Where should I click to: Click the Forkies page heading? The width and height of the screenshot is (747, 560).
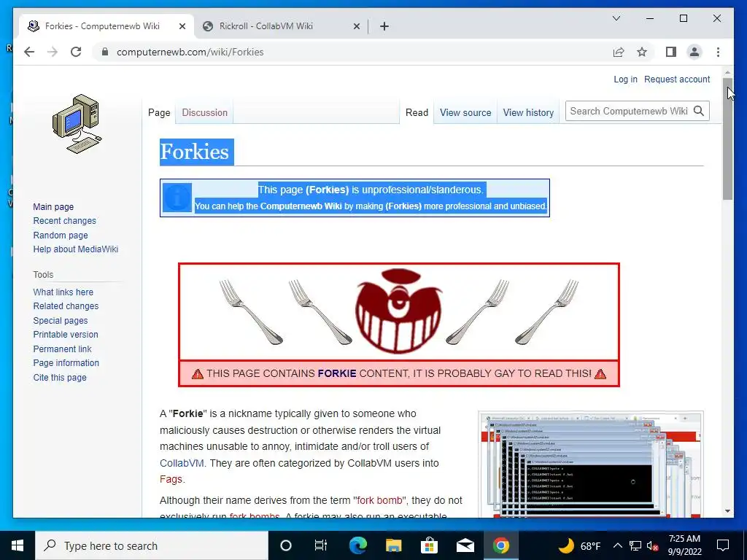click(x=194, y=152)
